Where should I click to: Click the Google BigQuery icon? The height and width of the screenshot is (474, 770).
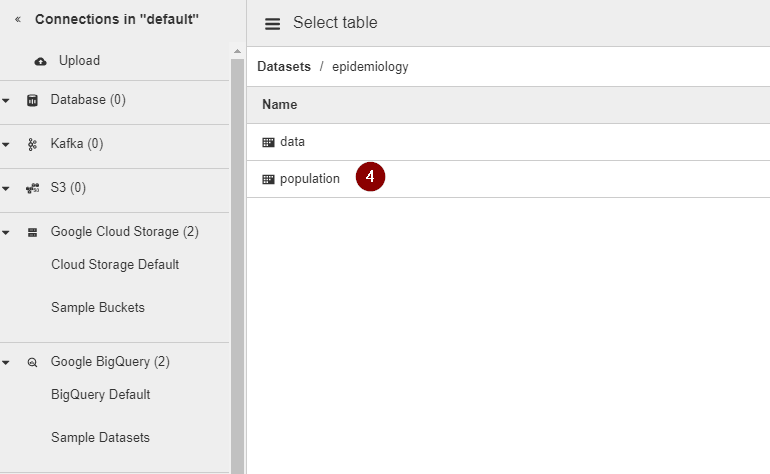click(32, 362)
